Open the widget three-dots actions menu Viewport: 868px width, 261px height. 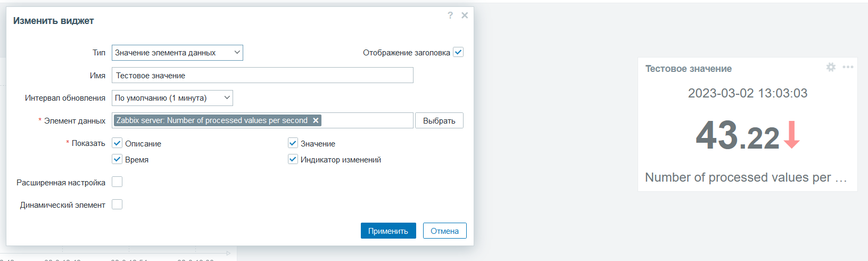848,67
